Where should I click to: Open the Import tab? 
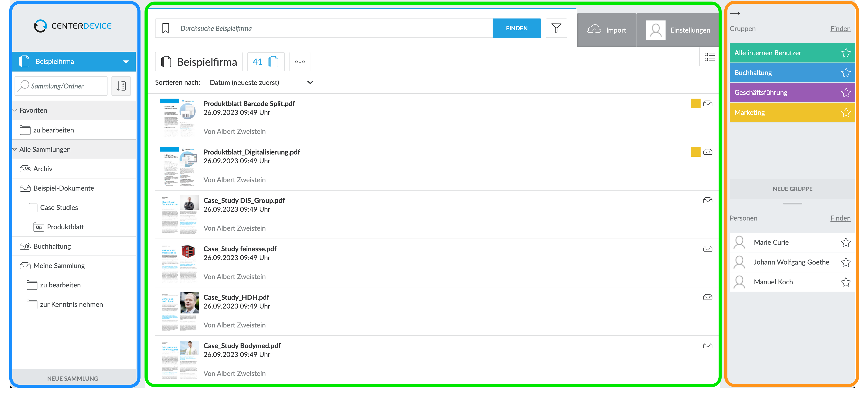[x=606, y=30]
